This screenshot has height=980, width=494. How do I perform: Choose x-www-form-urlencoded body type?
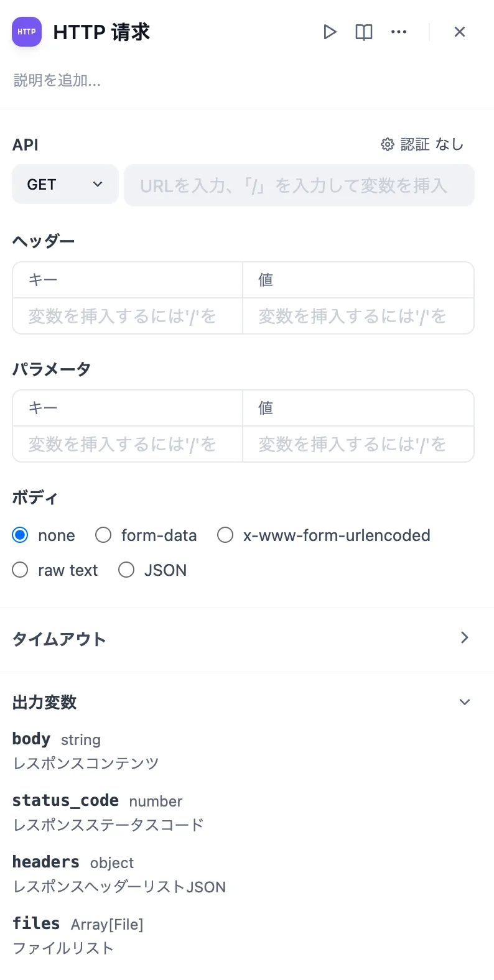pyautogui.click(x=225, y=535)
